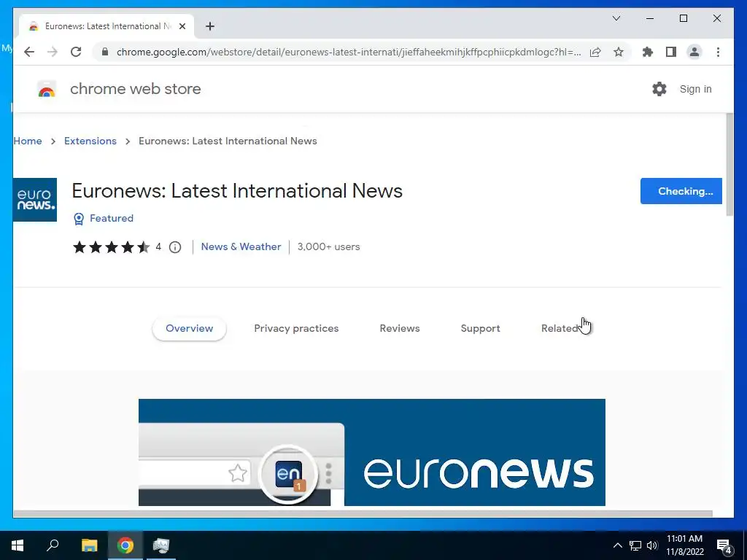Click the extension title heading
The width and height of the screenshot is (747, 560).
click(237, 191)
